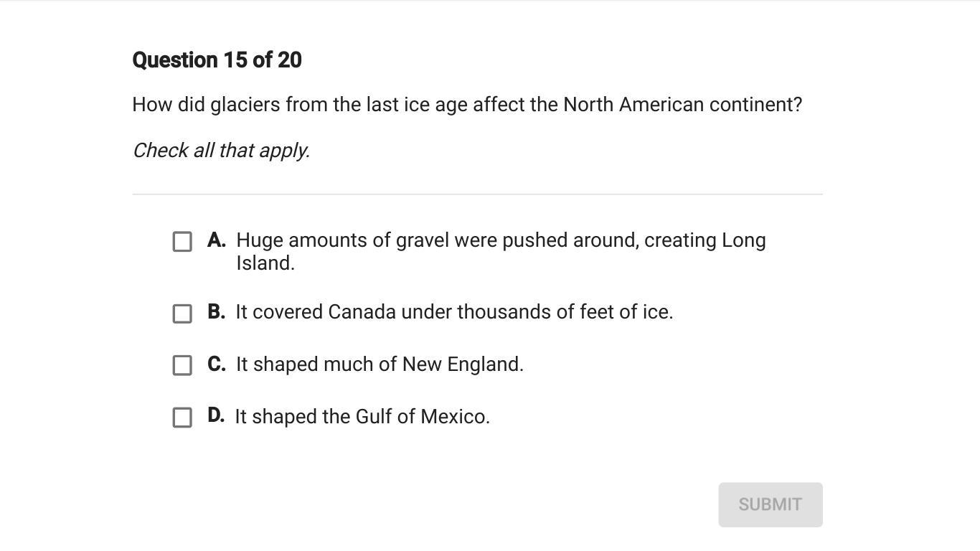Click the italic Check all that apply text
Image resolution: width=980 pixels, height=551 pixels.
point(221,150)
